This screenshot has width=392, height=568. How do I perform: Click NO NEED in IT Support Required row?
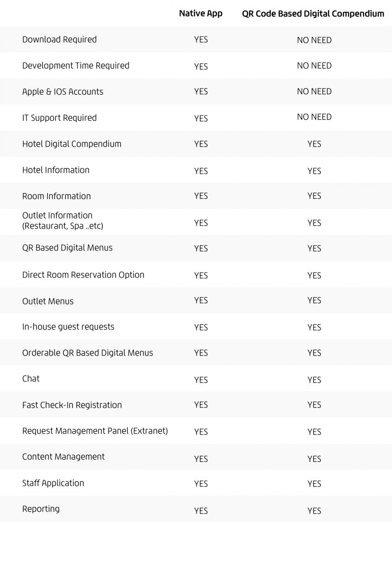(x=314, y=117)
